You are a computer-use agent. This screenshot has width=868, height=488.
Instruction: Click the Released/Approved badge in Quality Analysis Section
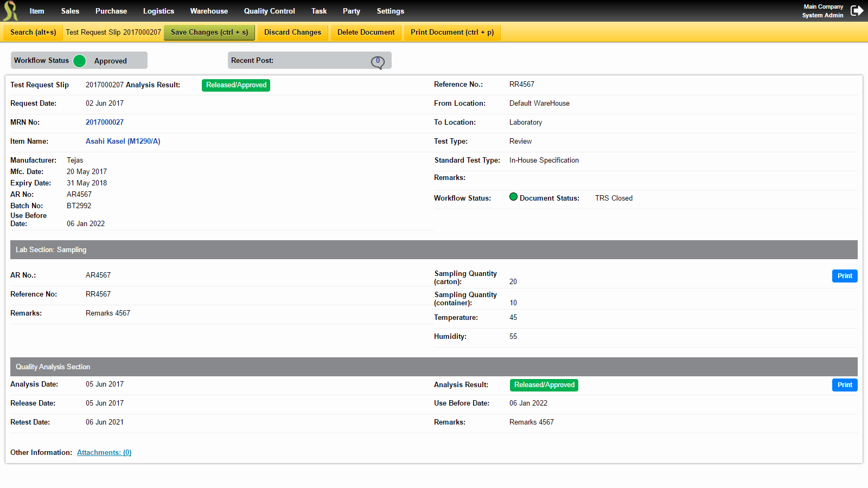[x=544, y=385]
